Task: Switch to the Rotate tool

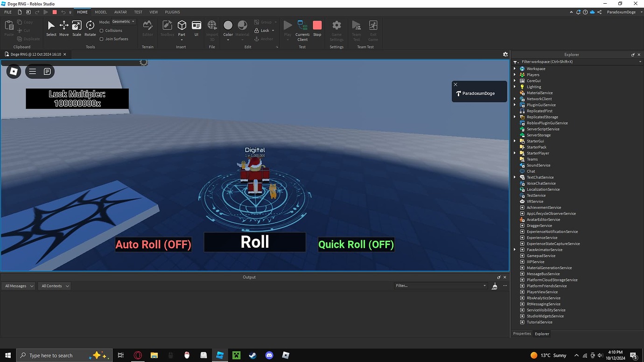Action: 90,28
